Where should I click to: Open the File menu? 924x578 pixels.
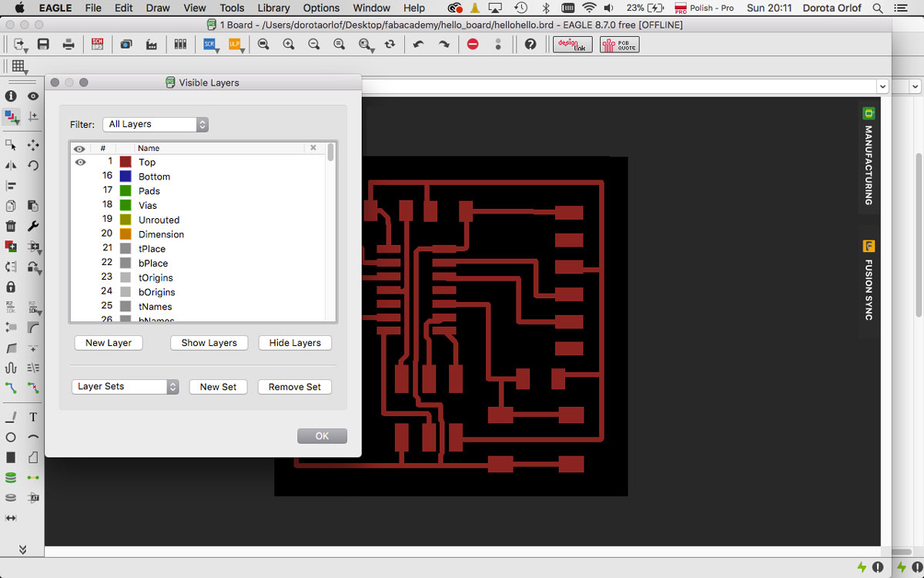coord(93,8)
